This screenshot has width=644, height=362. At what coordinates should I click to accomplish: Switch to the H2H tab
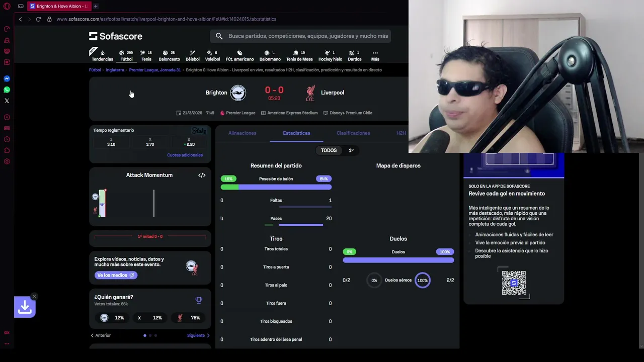(401, 133)
